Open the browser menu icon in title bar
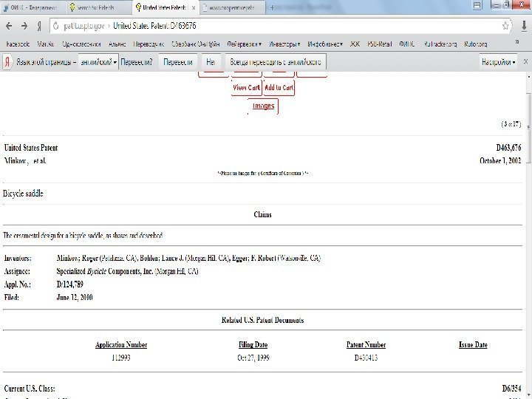Image resolution: width=532 pixels, height=399 pixels. point(477,5)
